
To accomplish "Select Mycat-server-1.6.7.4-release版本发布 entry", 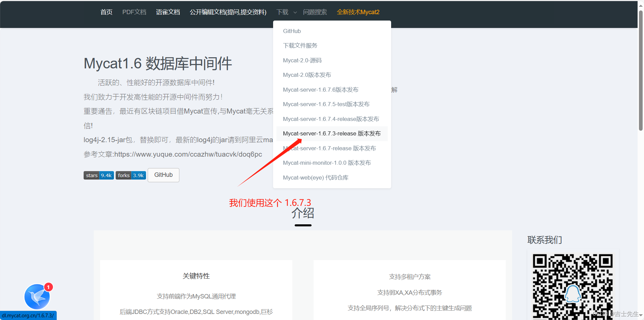I will 332,119.
